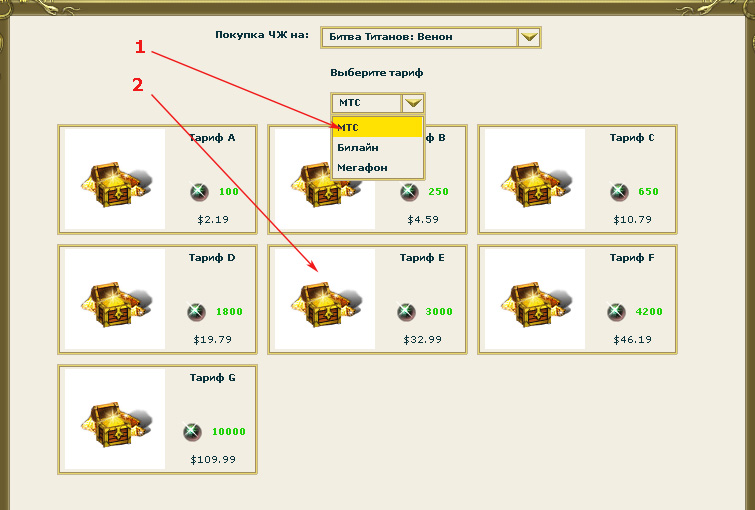Click the gem icon beside 10000
755x510 pixels.
pyautogui.click(x=192, y=432)
